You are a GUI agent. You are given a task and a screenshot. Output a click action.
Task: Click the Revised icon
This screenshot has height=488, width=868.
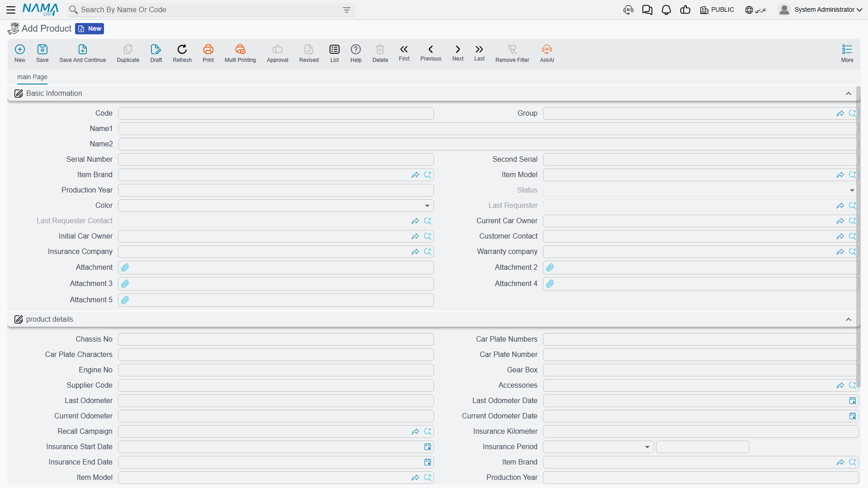[x=309, y=53]
